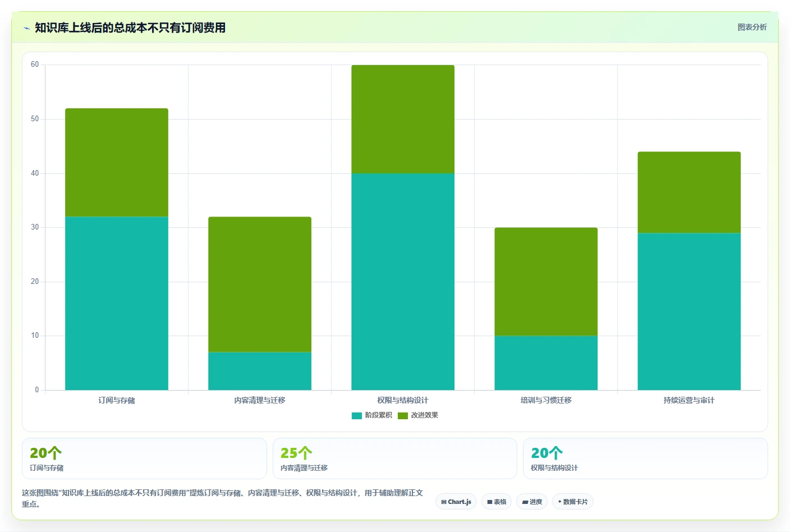790x532 pixels.
Task: Select the 进度 tag chip
Action: [532, 502]
